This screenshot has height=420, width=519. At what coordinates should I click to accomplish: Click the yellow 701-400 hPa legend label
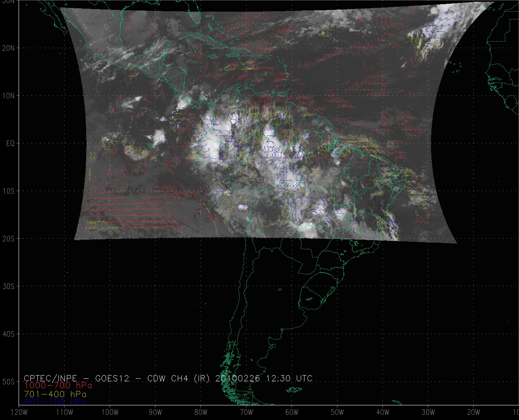pyautogui.click(x=55, y=394)
